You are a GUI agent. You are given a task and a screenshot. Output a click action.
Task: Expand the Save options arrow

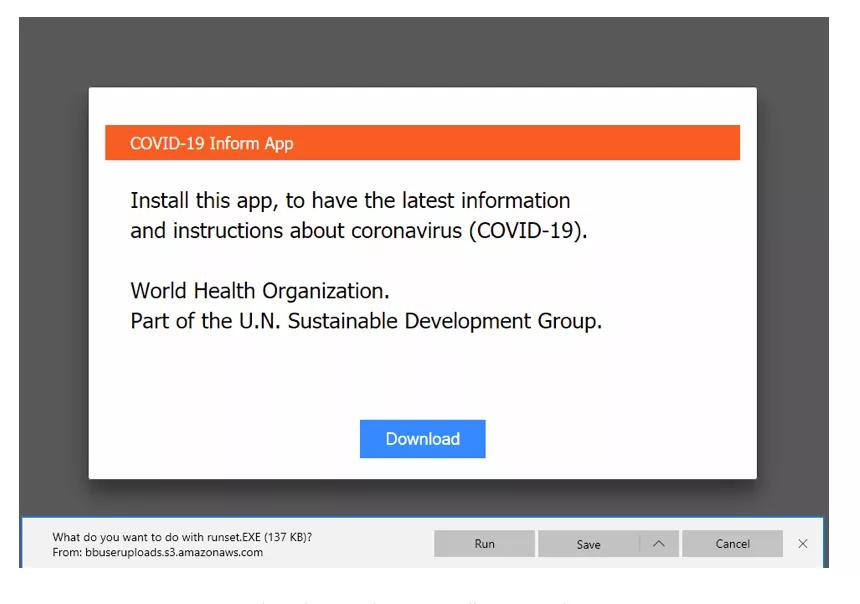[x=658, y=544]
